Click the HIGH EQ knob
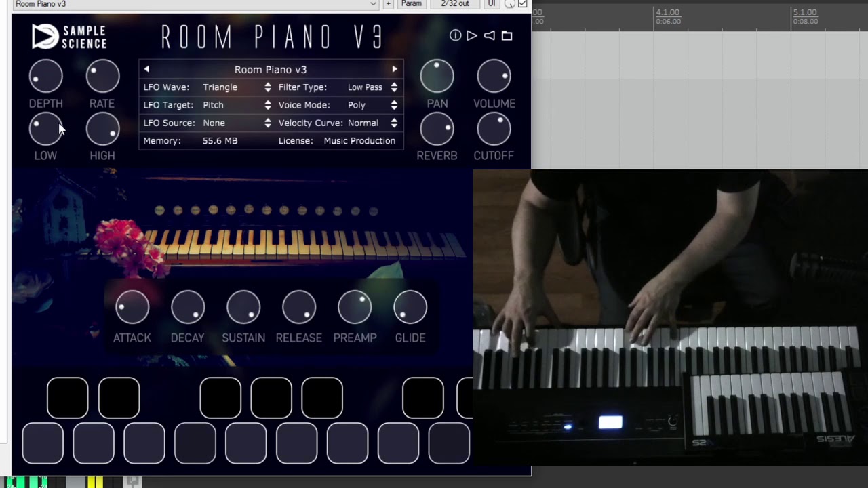Image resolution: width=868 pixels, height=488 pixels. click(x=102, y=129)
